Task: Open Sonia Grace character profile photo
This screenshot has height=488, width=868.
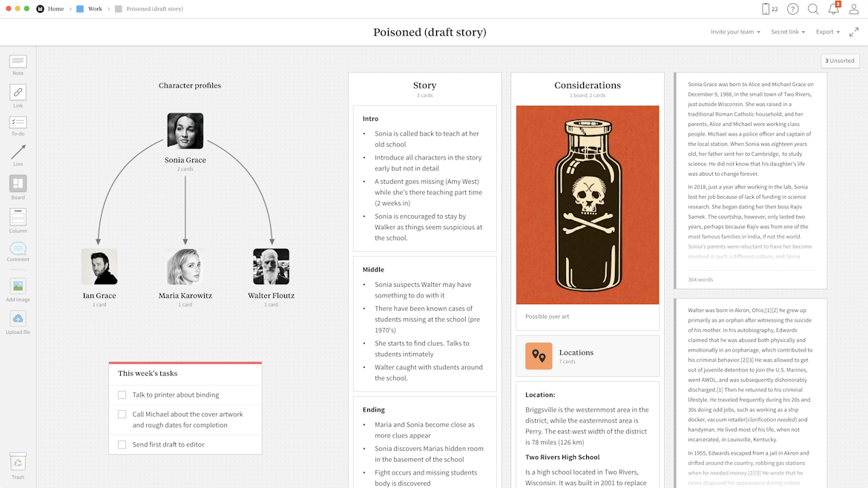Action: (x=185, y=131)
